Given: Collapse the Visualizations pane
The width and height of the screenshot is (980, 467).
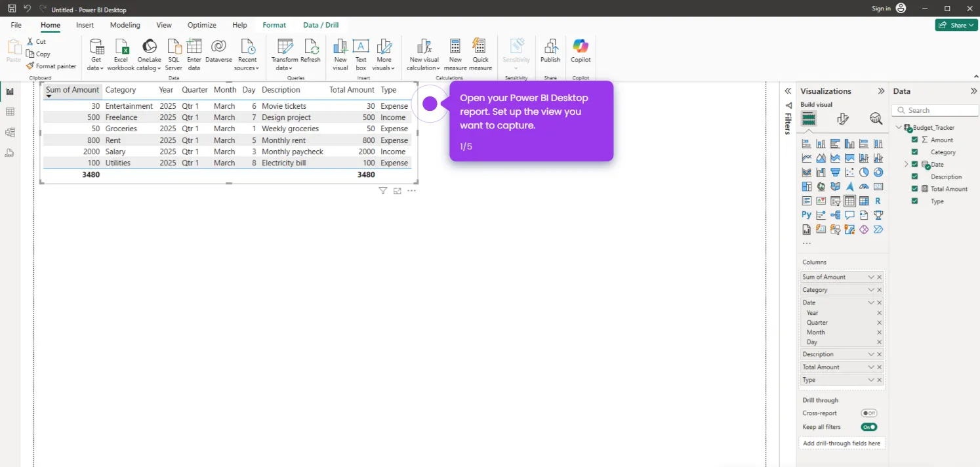Looking at the screenshot, I should click(x=881, y=91).
